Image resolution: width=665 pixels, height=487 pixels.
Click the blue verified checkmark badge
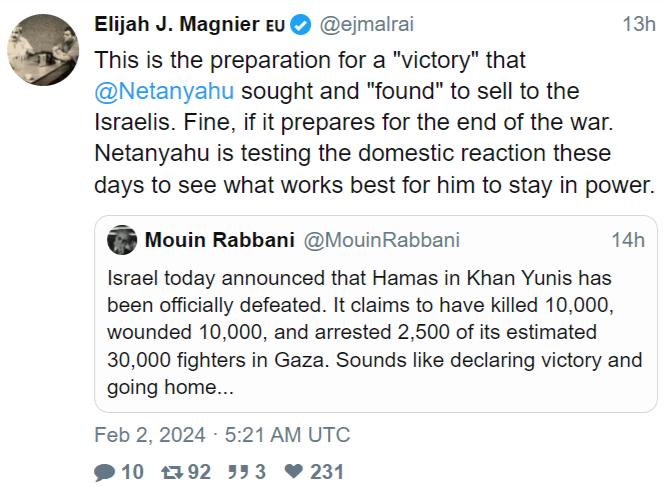click(x=305, y=22)
